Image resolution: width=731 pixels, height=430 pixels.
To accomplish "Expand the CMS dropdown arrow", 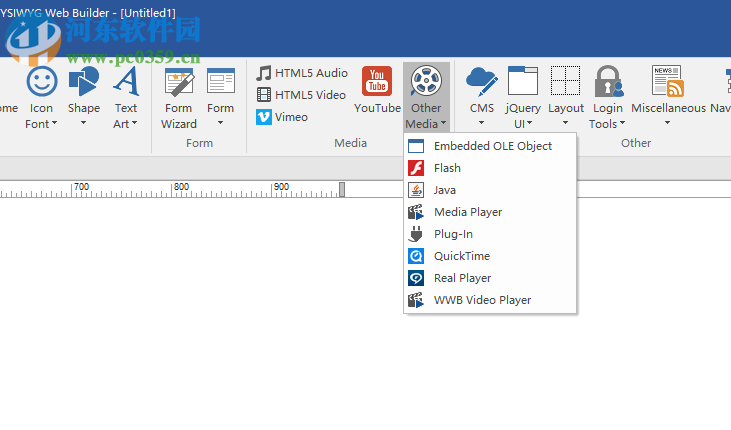I will click(482, 123).
